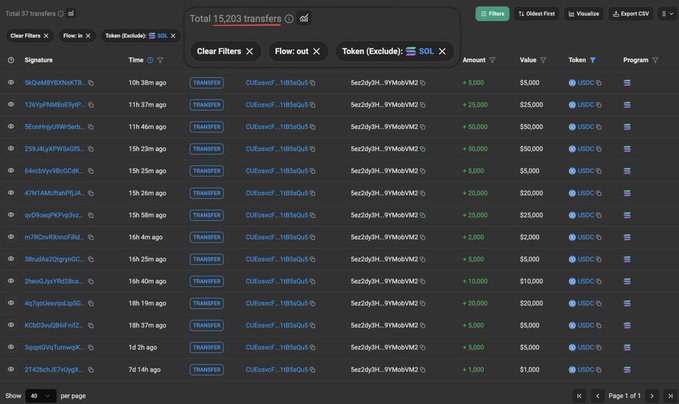The height and width of the screenshot is (404, 679).
Task: Remove the large Token (Exclude): SOL chip
Action: click(x=442, y=51)
